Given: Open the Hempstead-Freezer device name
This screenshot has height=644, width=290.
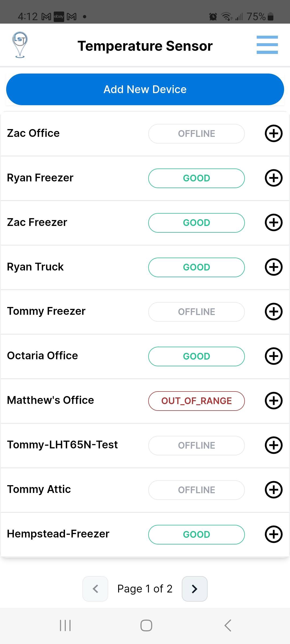Looking at the screenshot, I should 58,534.
